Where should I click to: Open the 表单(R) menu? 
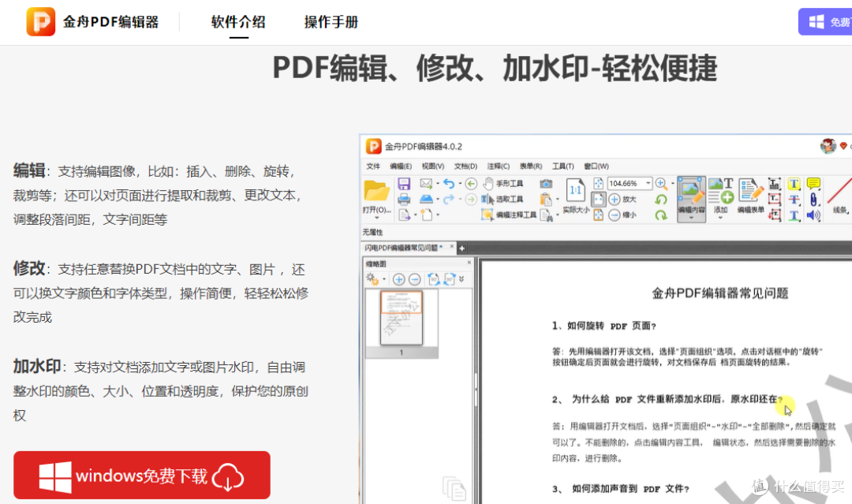531,166
